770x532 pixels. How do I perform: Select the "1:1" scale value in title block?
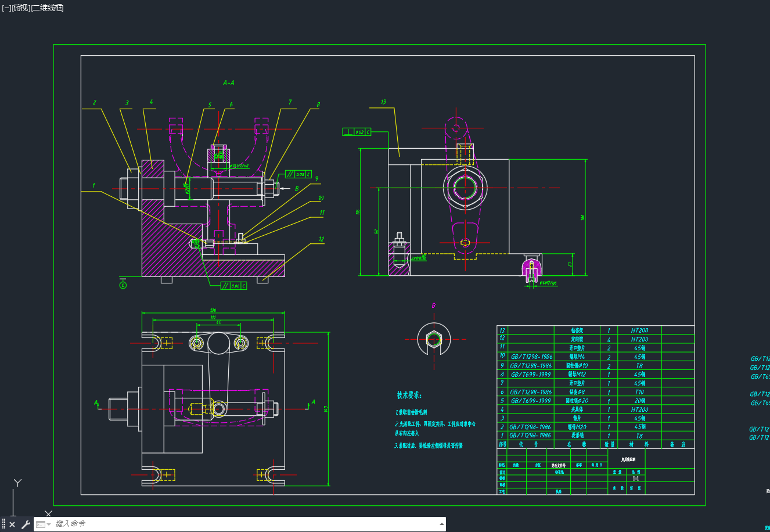coord(636,479)
